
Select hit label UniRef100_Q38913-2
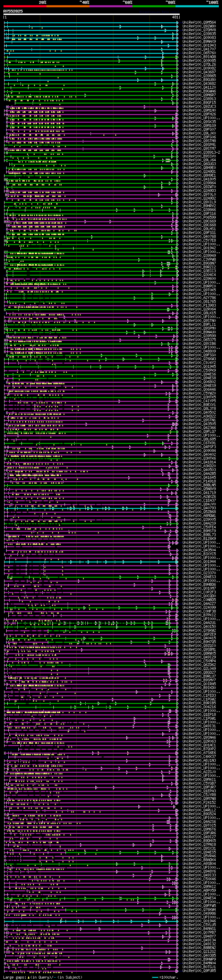(x=201, y=152)
